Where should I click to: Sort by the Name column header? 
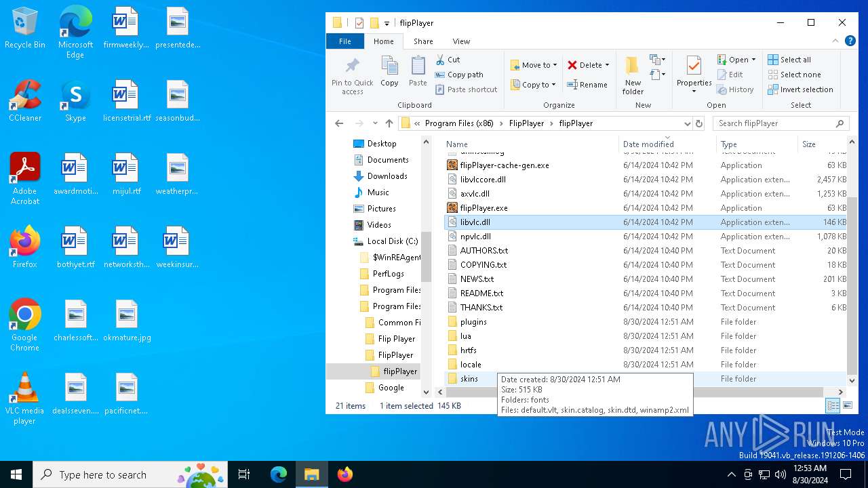(531, 144)
